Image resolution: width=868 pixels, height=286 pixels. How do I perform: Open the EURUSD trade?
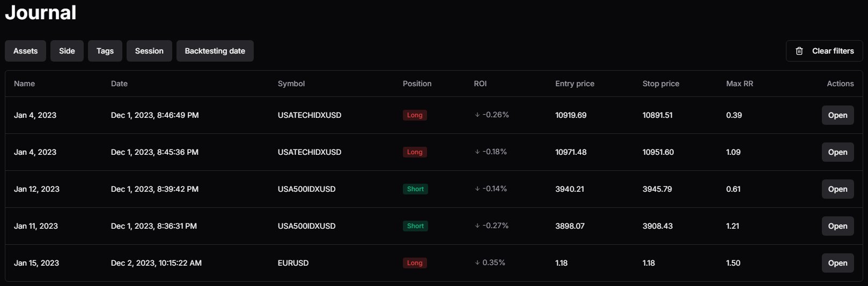tap(838, 263)
